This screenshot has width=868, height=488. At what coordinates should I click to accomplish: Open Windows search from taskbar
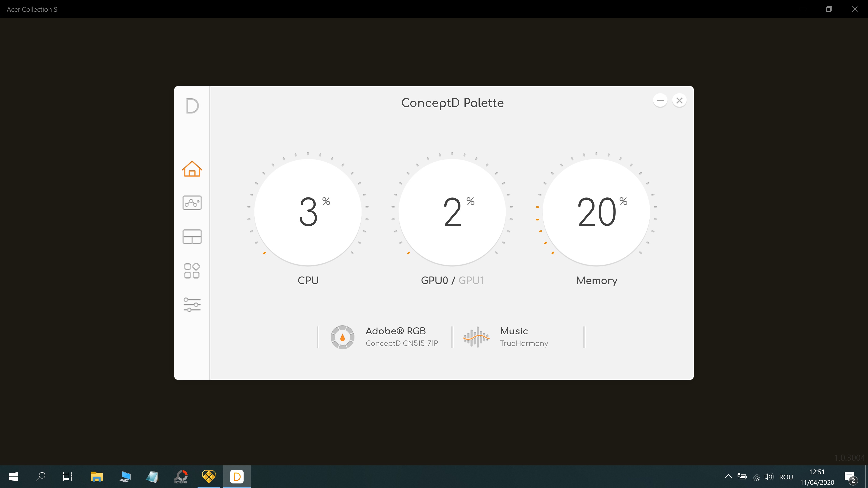pyautogui.click(x=41, y=476)
